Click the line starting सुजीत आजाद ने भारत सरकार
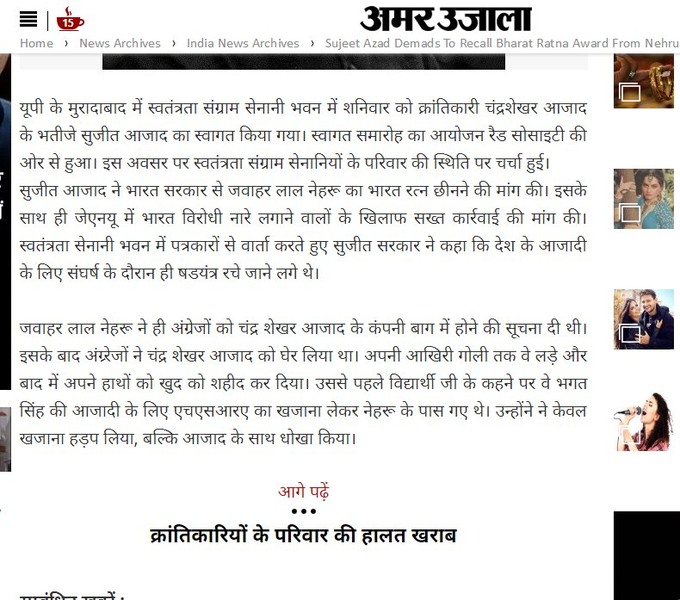Screen dimensions: 680x600 pyautogui.click(x=303, y=191)
